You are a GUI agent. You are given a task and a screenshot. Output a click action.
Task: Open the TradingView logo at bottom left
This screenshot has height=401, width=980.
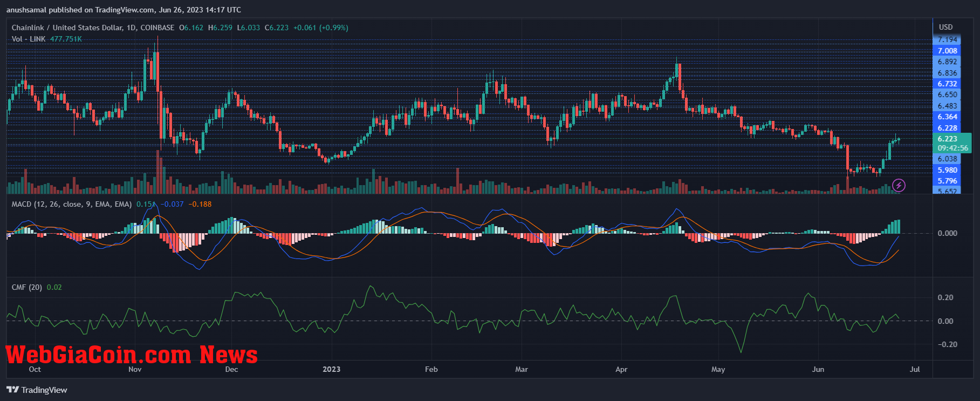(37, 390)
